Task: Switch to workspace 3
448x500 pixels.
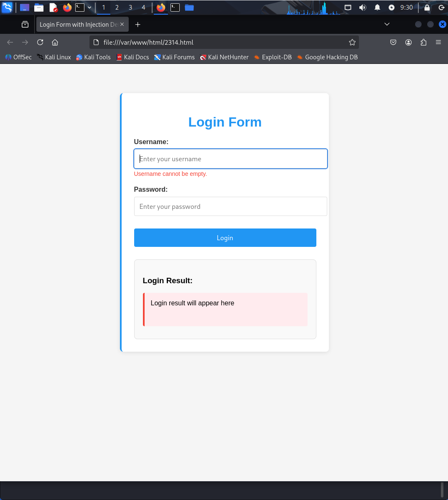Action: (130, 8)
